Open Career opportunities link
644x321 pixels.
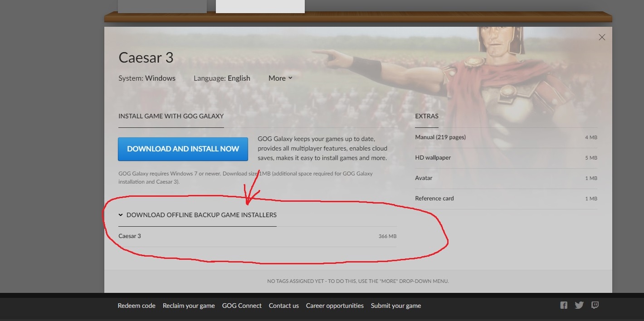(335, 306)
